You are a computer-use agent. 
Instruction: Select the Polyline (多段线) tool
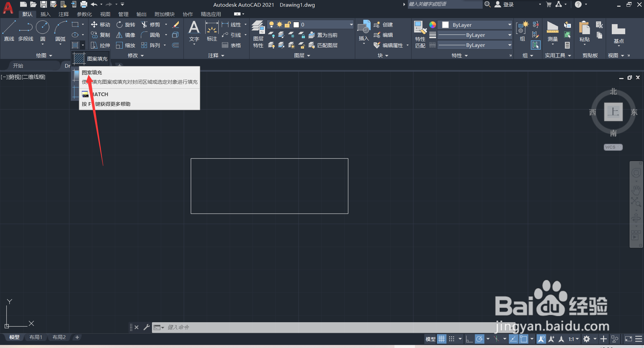pos(26,31)
